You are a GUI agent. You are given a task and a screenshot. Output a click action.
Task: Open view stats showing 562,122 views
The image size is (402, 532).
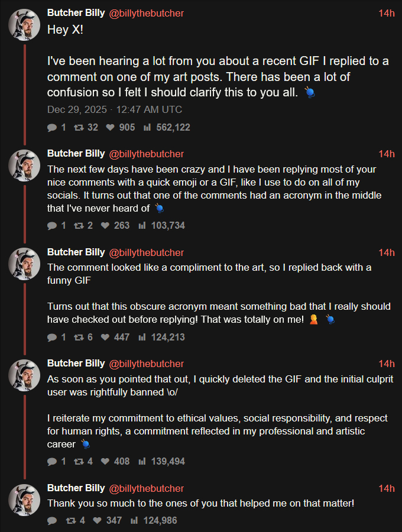[x=147, y=128]
